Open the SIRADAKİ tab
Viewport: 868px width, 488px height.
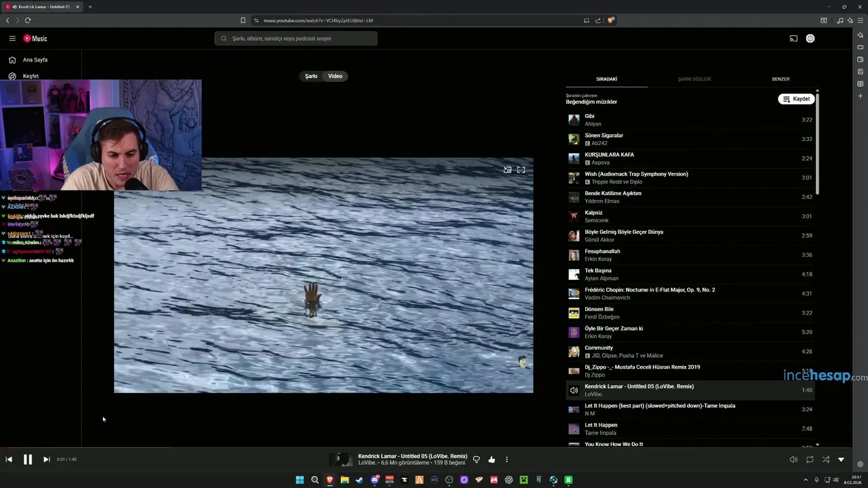[606, 79]
